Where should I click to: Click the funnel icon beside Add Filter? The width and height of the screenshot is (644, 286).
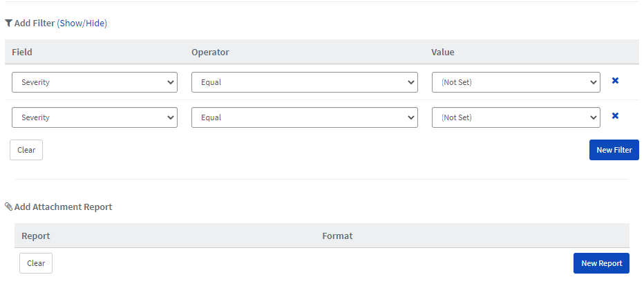(x=8, y=23)
